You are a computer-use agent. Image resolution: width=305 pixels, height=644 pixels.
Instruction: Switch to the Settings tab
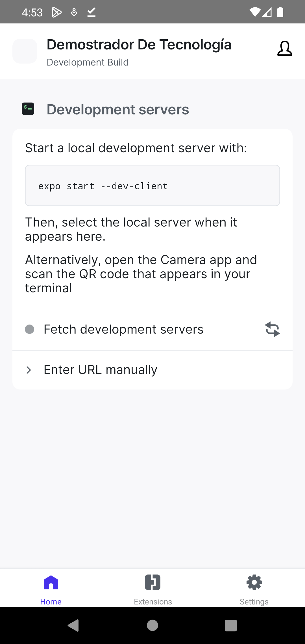(x=254, y=589)
